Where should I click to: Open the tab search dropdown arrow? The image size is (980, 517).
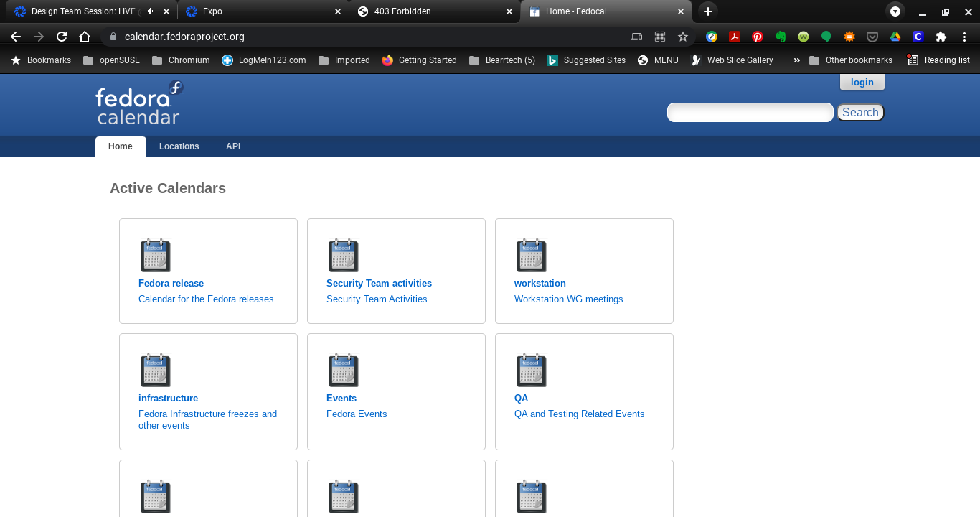point(895,11)
